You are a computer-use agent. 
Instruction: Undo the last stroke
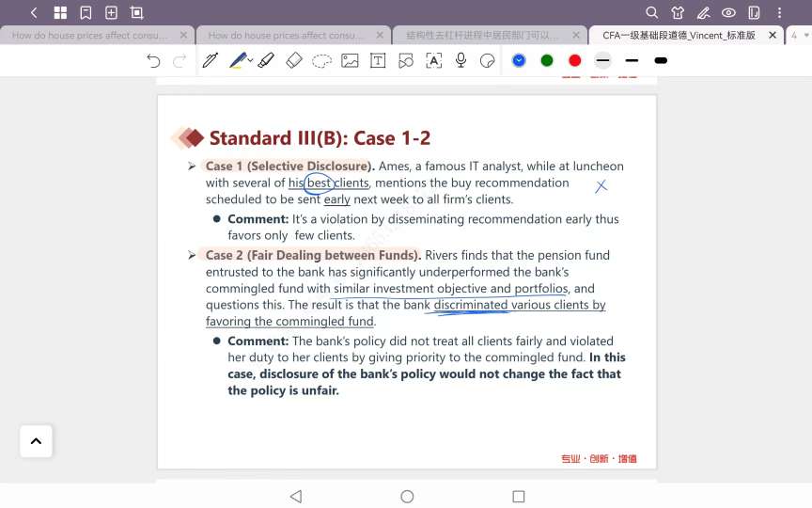153,60
